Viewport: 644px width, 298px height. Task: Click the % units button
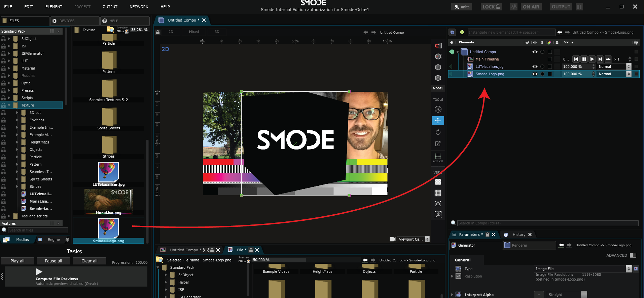(462, 7)
